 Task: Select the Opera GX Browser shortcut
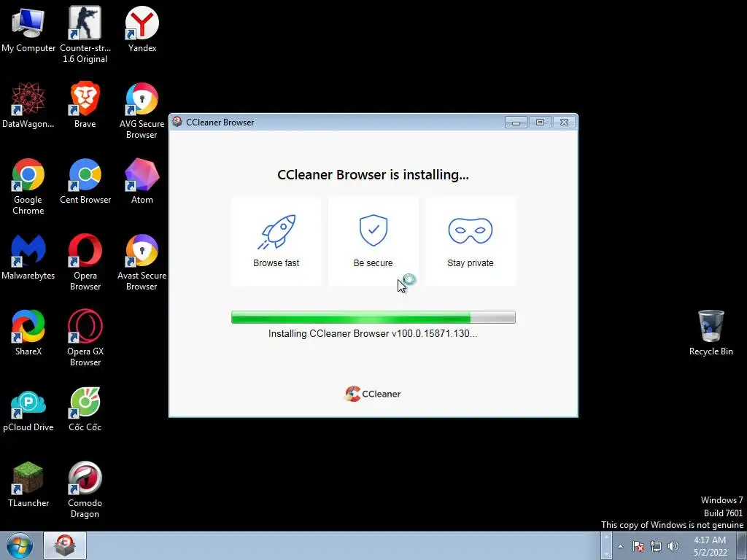[85, 338]
